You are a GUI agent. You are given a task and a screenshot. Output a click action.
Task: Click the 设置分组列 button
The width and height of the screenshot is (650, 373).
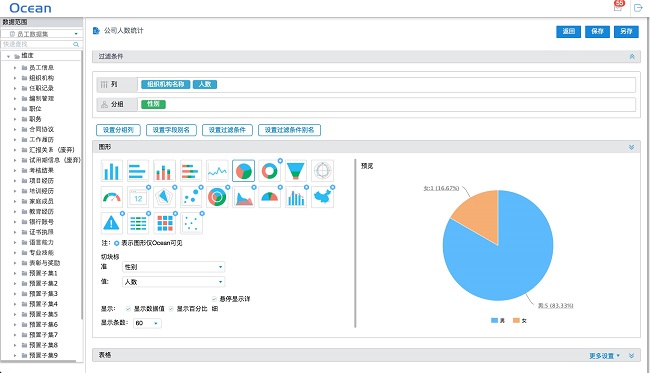click(x=118, y=130)
